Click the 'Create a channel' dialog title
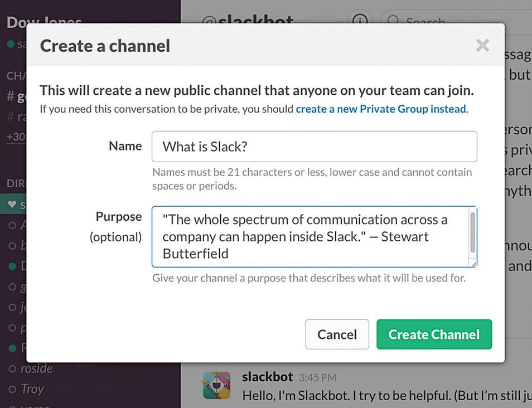532x408 pixels. pyautogui.click(x=105, y=46)
